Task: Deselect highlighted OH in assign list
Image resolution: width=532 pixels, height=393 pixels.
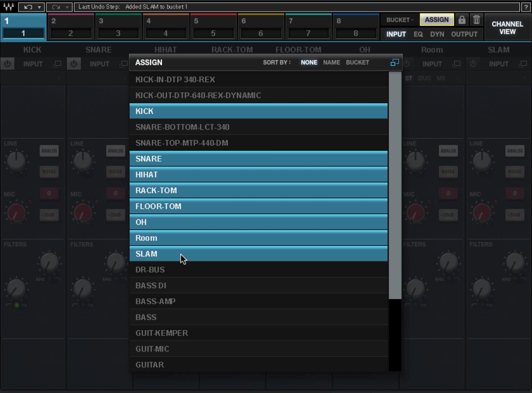Action: pyautogui.click(x=258, y=222)
